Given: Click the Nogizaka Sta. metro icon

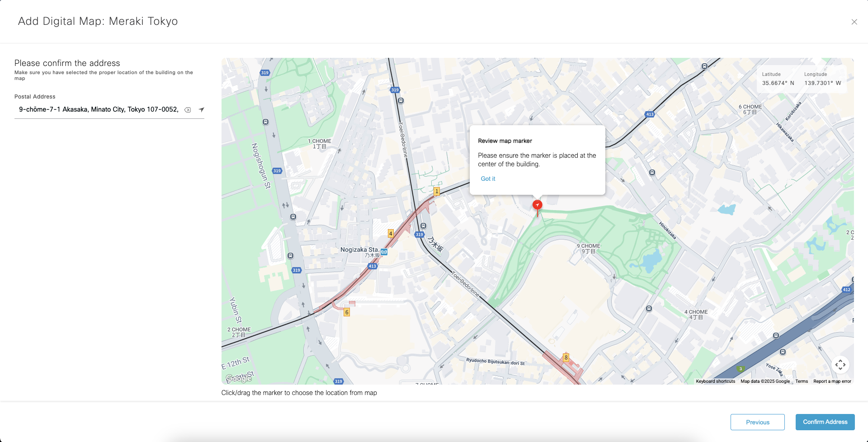Looking at the screenshot, I should coord(384,252).
